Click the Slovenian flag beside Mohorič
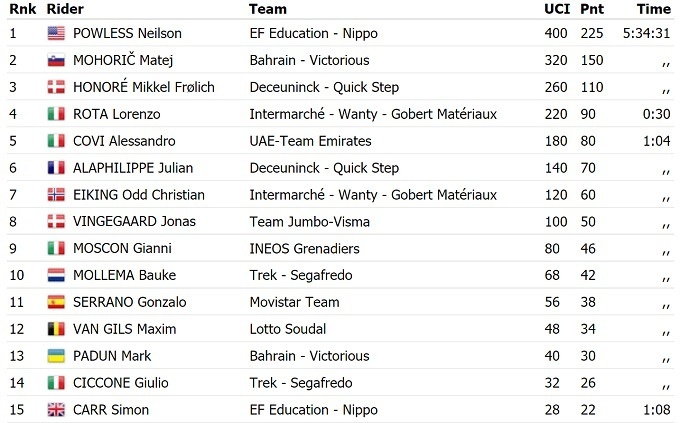Screen dimensions: 680x423 [56, 60]
